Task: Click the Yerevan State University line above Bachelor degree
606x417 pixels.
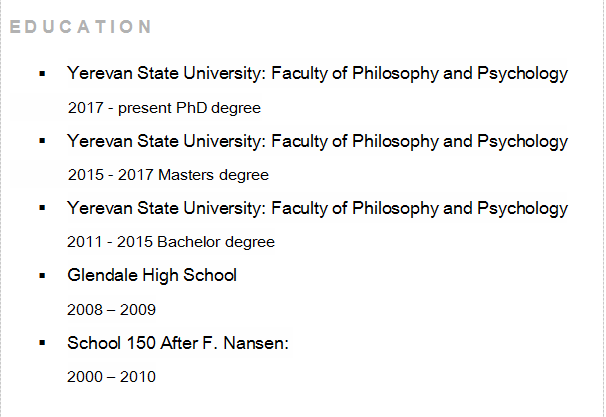Action: 317,208
